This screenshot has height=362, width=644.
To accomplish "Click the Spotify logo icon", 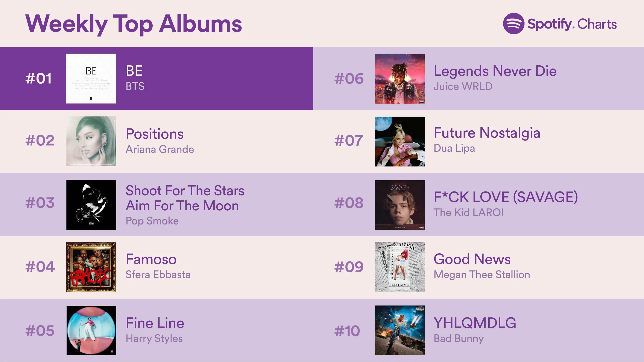I will tap(513, 24).
